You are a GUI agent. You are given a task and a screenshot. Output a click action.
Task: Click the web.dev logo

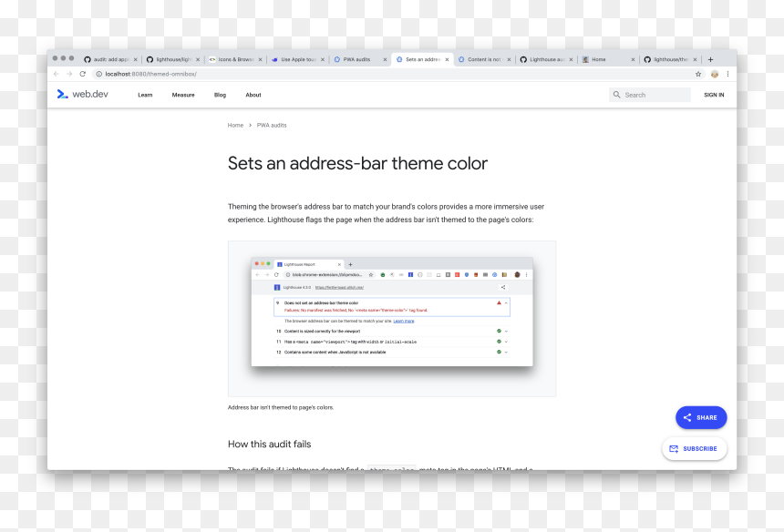(x=82, y=94)
